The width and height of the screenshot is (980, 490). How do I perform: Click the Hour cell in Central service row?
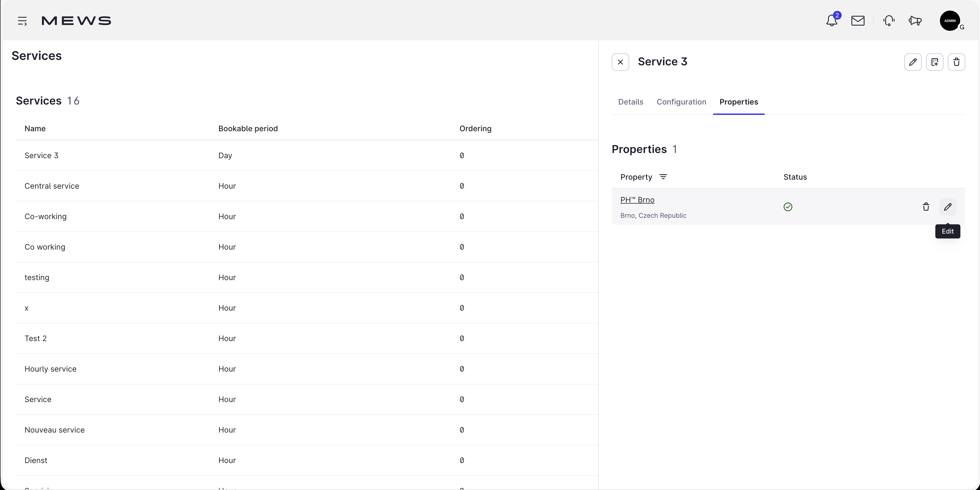click(227, 186)
